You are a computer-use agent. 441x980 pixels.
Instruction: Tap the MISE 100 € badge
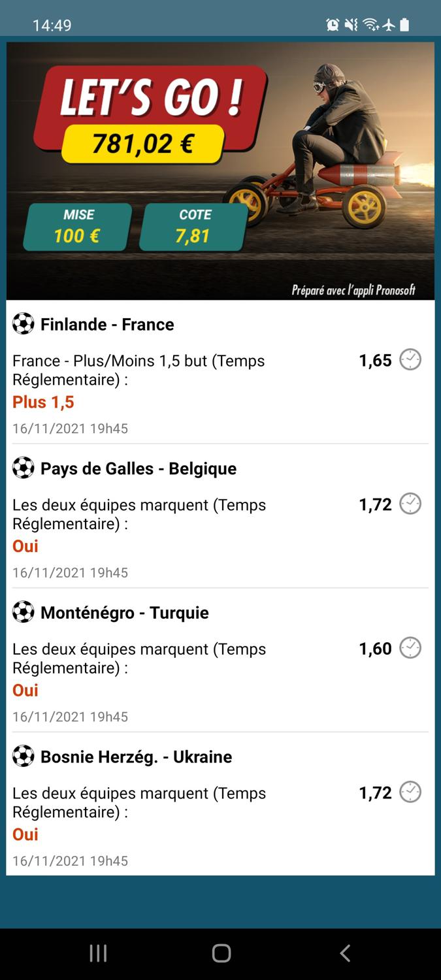(x=78, y=227)
